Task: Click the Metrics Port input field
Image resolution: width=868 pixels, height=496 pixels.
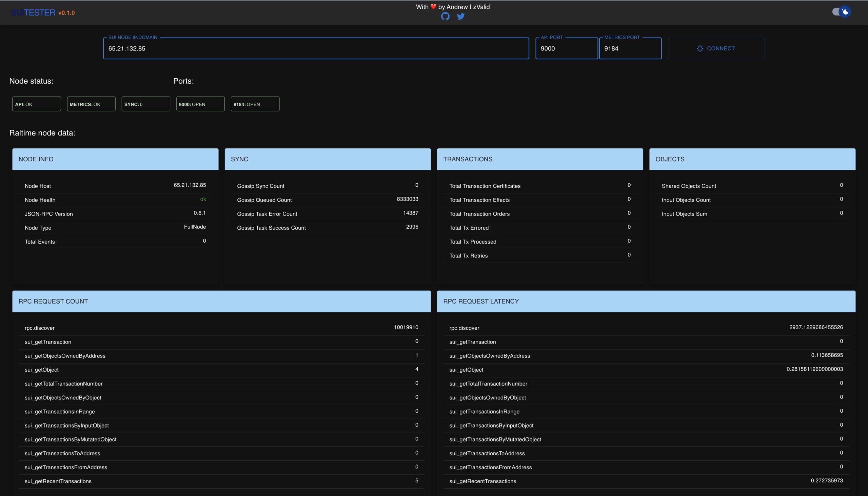Action: pyautogui.click(x=630, y=48)
